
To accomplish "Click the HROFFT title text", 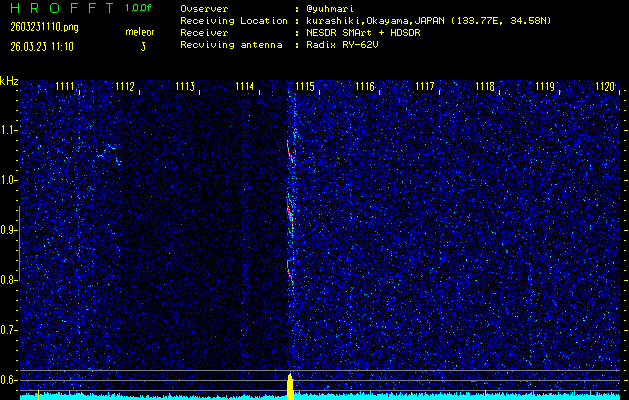I will click(x=59, y=8).
